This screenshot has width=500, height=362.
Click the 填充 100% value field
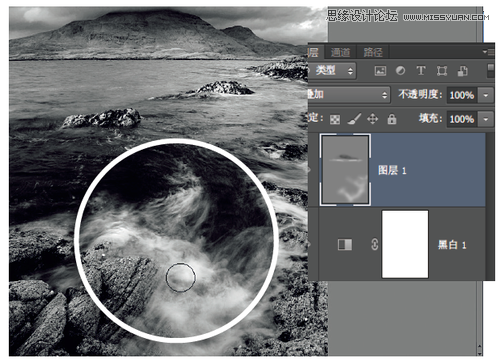(462, 119)
